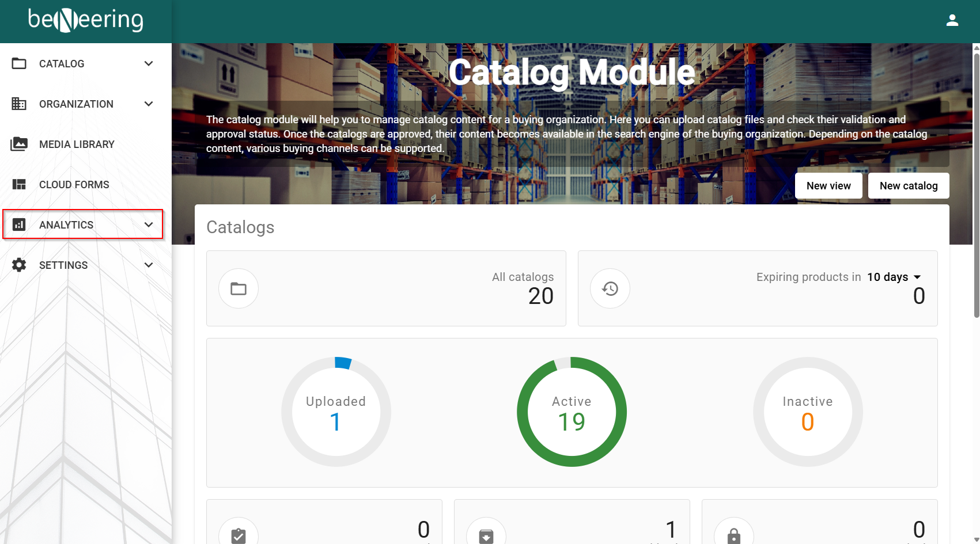Click the user account profile icon
The height and width of the screenshot is (544, 980).
(952, 21)
